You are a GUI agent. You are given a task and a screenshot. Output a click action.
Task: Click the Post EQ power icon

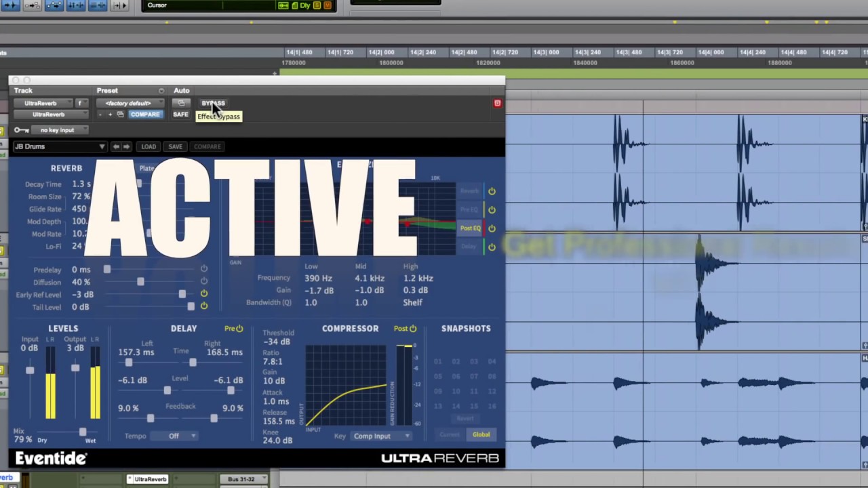point(492,228)
